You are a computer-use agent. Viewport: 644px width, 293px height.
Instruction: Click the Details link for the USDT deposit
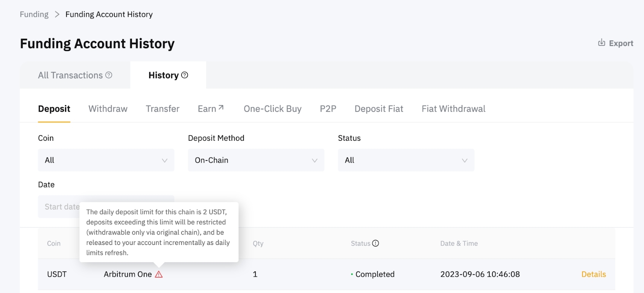pyautogui.click(x=593, y=274)
